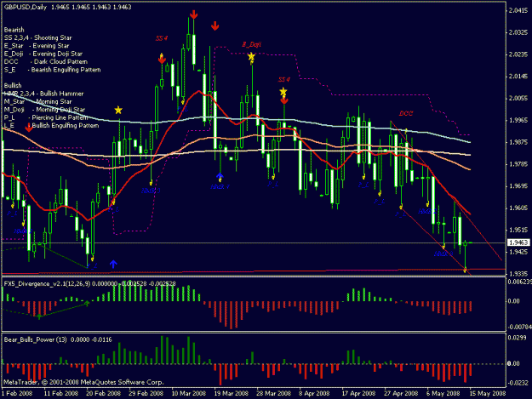The height and width of the screenshot is (399, 532).
Task: Click the red down arrow above the highest candle
Action: [193, 14]
